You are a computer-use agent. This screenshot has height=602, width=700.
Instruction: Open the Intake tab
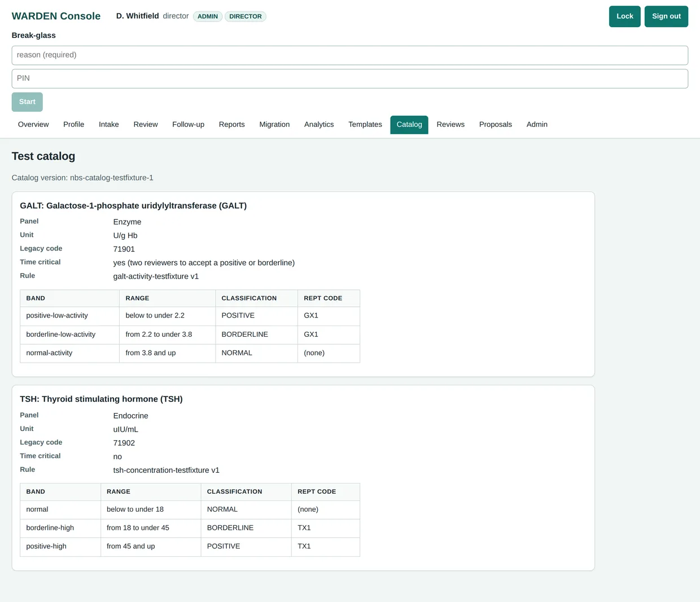109,125
